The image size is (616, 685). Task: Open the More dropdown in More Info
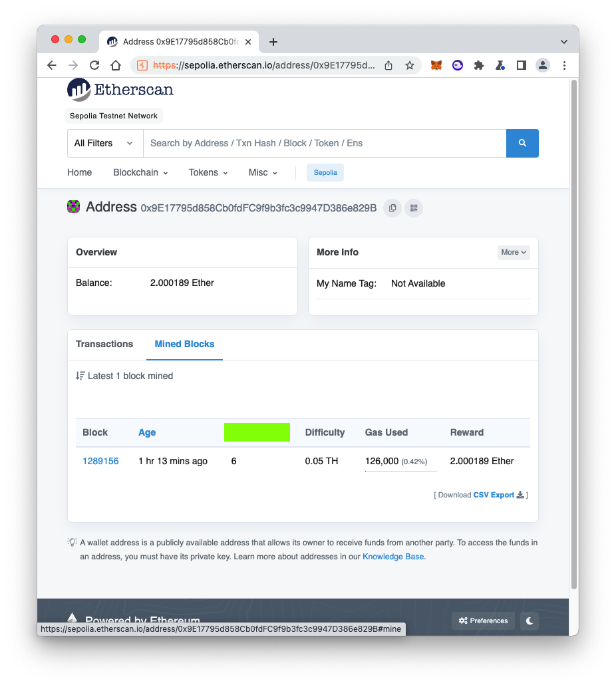click(514, 253)
